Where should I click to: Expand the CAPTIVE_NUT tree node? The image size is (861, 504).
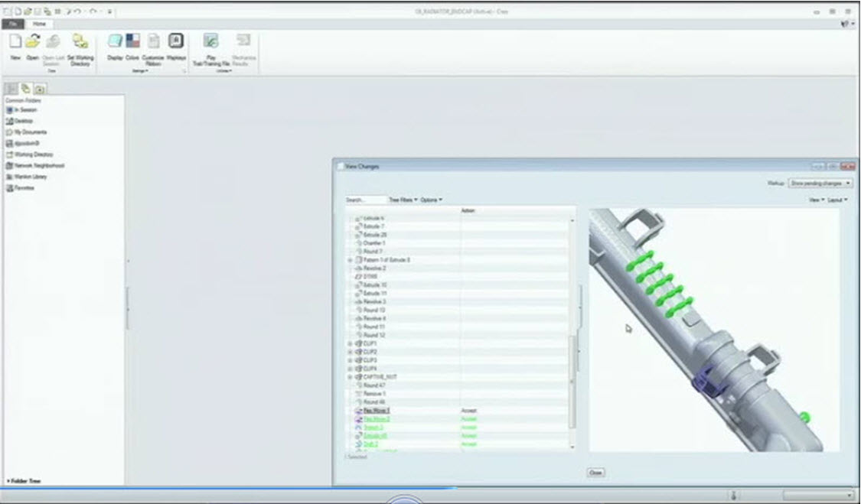tap(350, 377)
